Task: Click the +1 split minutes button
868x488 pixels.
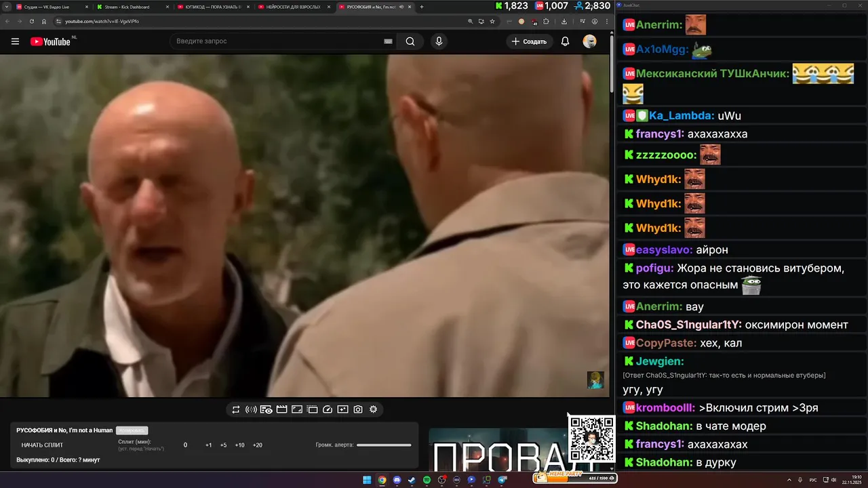Action: [208, 445]
